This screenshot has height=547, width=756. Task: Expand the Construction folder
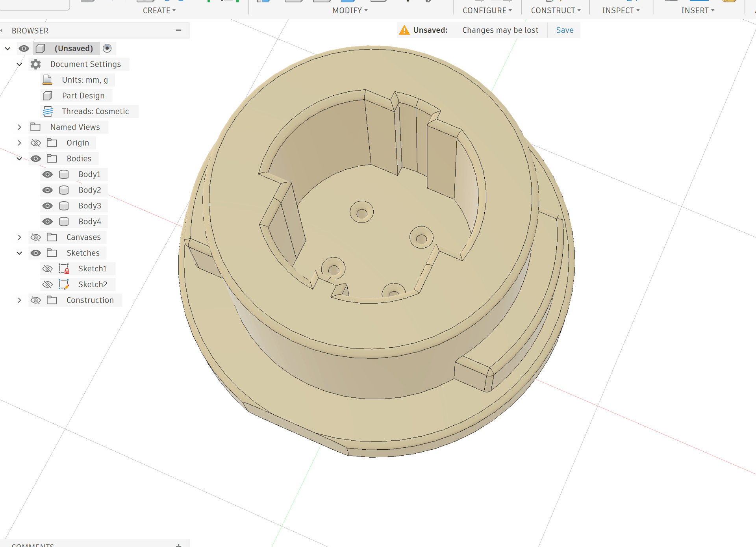coord(19,300)
